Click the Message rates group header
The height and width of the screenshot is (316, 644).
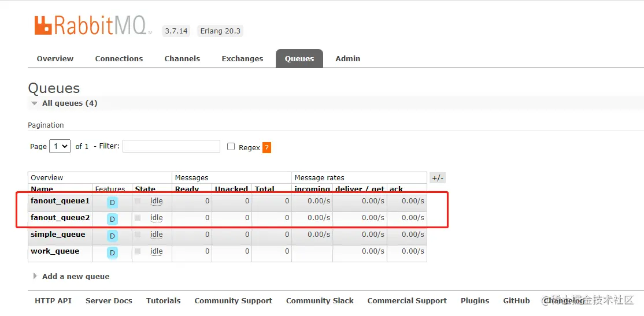[x=320, y=178]
